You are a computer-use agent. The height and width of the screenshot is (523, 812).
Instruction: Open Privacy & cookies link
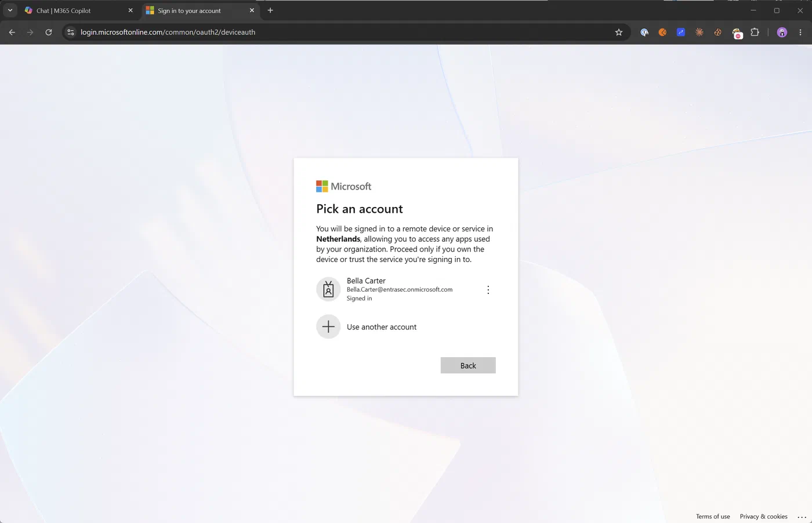[x=763, y=516]
